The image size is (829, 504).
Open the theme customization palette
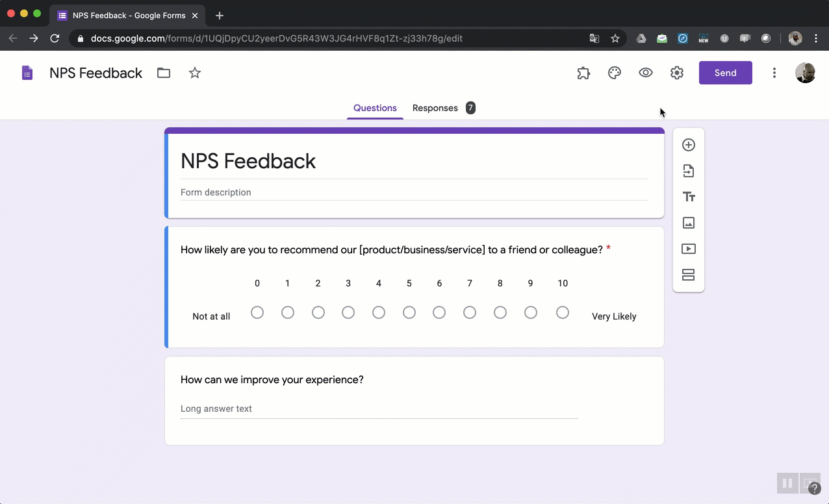click(x=615, y=73)
